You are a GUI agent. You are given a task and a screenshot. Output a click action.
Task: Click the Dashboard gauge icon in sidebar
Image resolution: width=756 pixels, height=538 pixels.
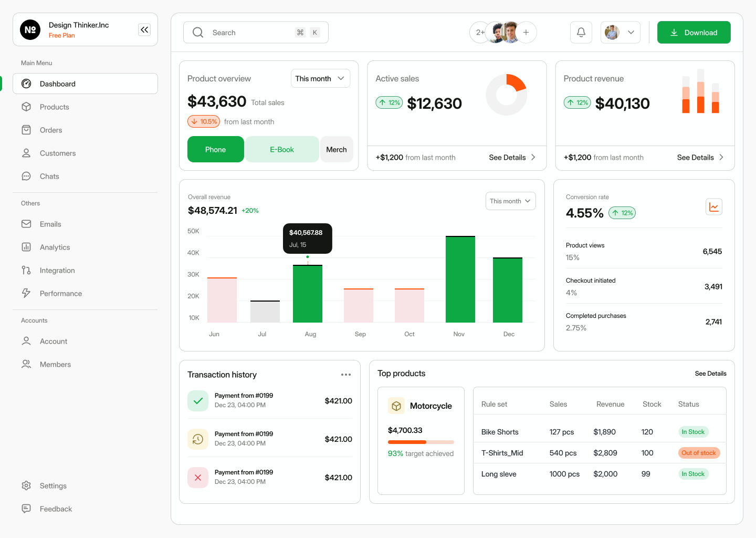click(x=26, y=84)
